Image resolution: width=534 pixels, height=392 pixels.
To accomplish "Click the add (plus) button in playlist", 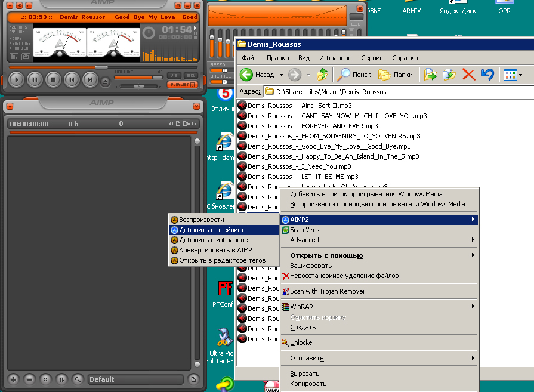I will tap(13, 379).
